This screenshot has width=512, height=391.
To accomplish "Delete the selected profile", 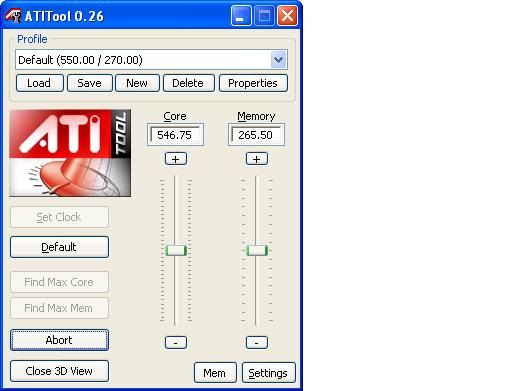I will click(x=188, y=83).
